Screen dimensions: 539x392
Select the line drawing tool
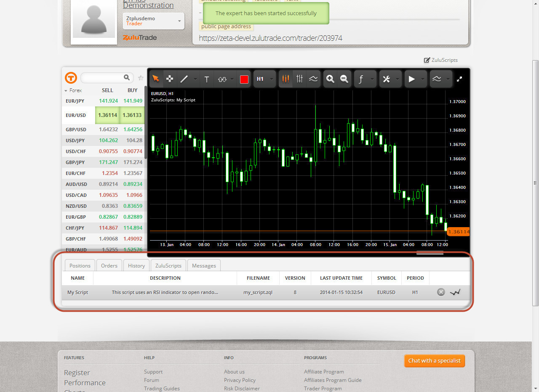pyautogui.click(x=184, y=79)
